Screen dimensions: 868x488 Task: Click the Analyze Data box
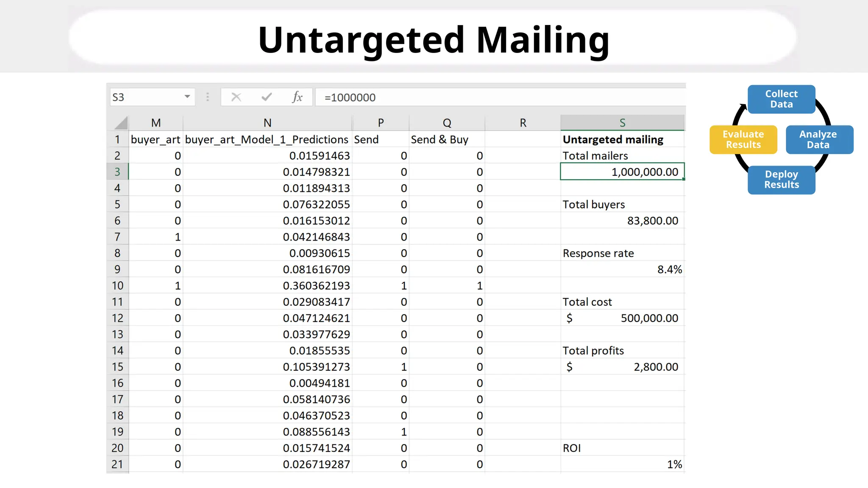(x=819, y=139)
